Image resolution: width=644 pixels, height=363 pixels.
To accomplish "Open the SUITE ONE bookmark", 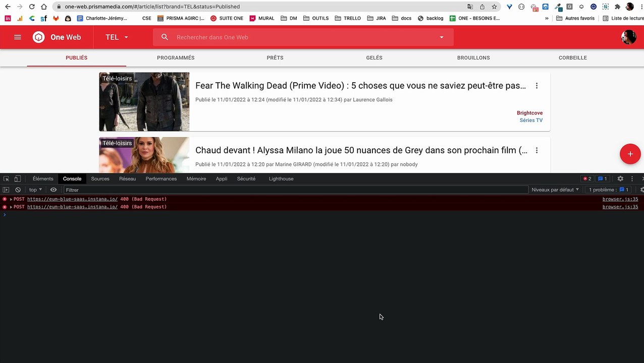I will tap(227, 18).
